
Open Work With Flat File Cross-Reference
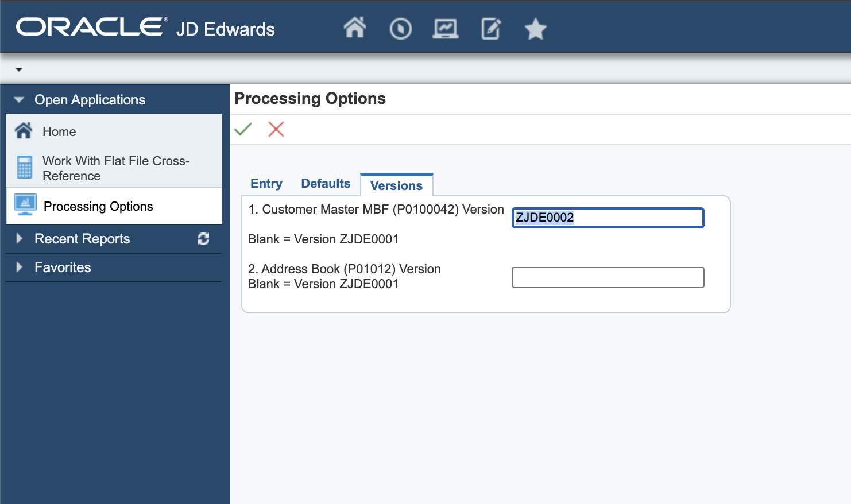[116, 168]
